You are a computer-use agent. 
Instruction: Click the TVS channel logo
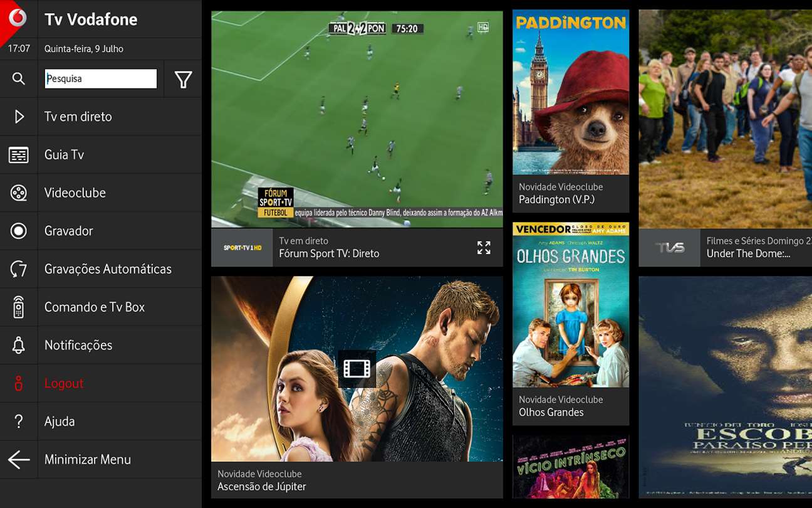[669, 248]
